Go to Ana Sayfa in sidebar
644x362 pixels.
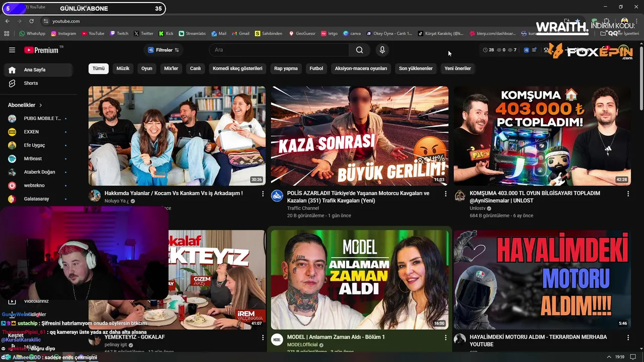pyautogui.click(x=38, y=70)
